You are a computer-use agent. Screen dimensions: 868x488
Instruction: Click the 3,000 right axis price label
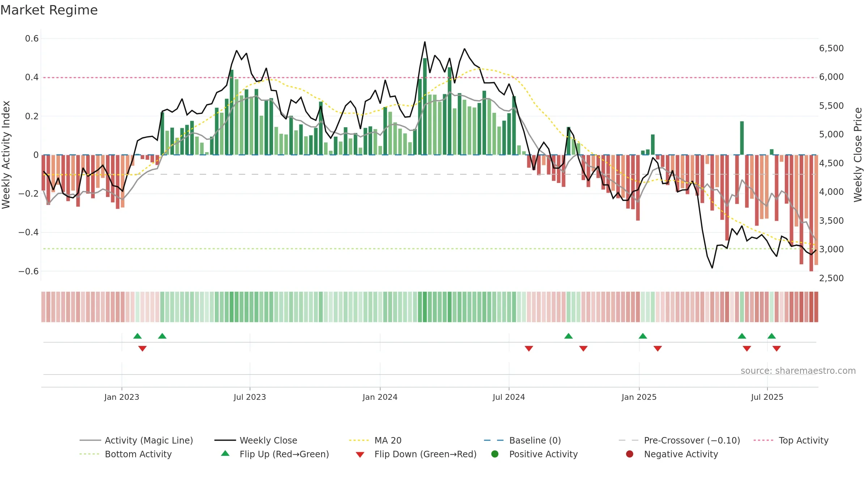click(x=831, y=249)
